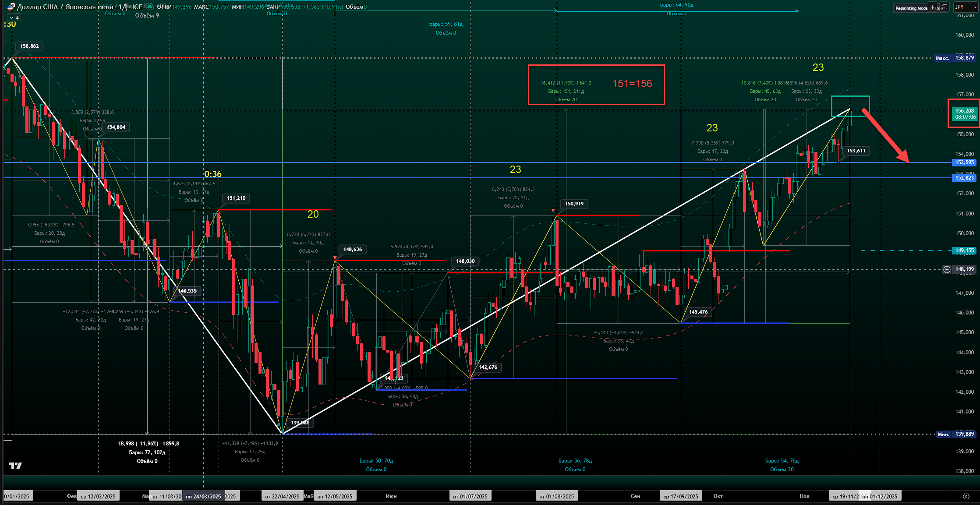Click the TradingView logo in chart corner

[x=15, y=466]
